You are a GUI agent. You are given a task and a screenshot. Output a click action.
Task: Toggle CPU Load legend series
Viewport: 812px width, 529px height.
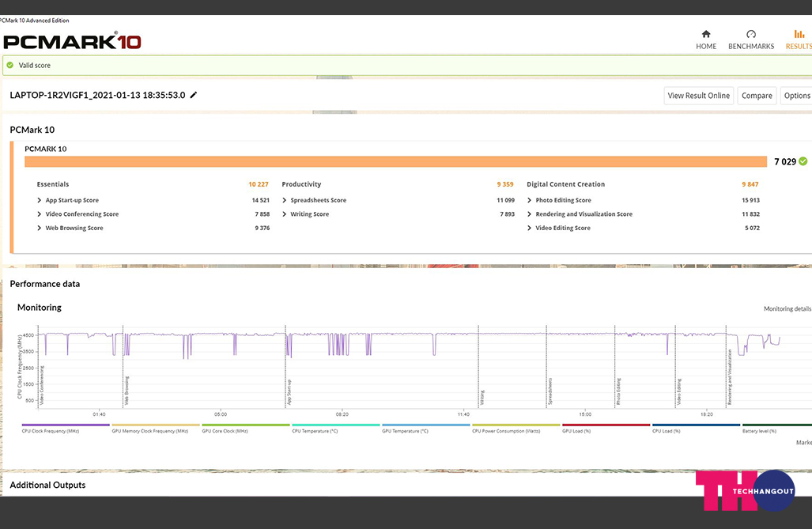(x=697, y=429)
